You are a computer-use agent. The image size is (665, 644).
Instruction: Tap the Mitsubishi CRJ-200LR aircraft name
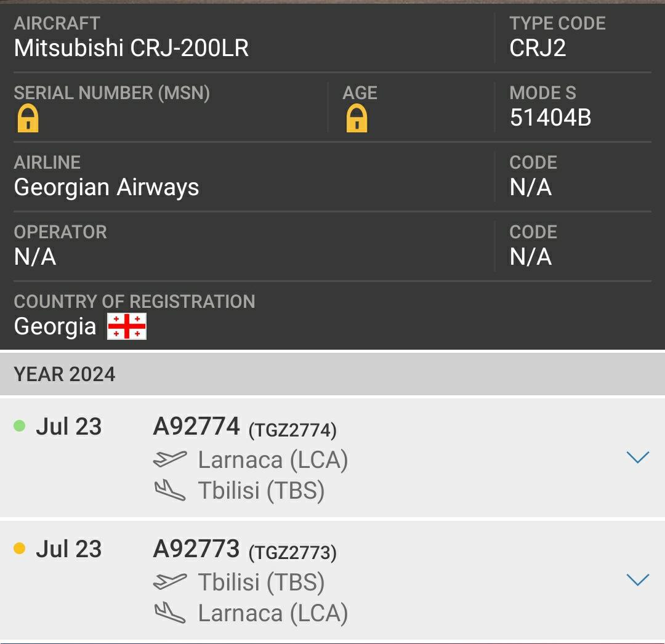pos(131,48)
